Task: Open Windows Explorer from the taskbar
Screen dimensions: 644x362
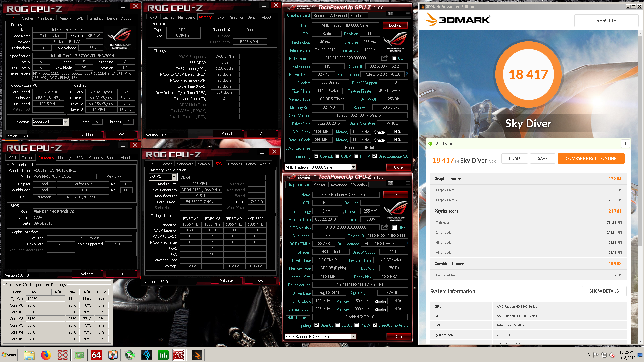Action: pyautogui.click(x=29, y=355)
